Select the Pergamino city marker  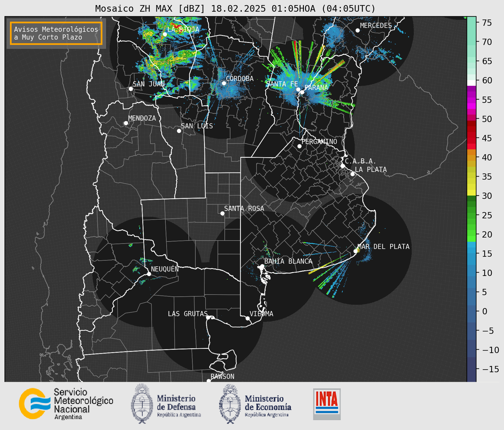tap(299, 146)
